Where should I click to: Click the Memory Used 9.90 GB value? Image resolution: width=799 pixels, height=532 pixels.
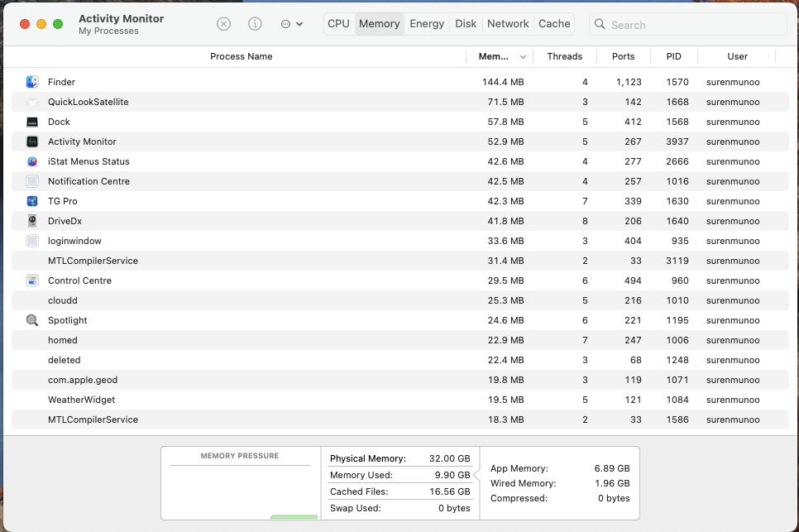452,475
